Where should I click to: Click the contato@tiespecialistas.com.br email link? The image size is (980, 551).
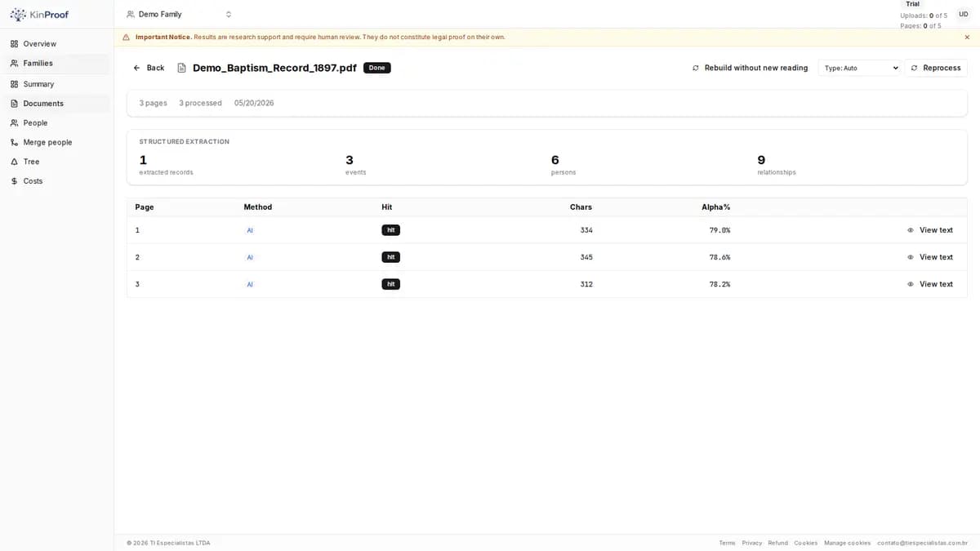pos(923,543)
